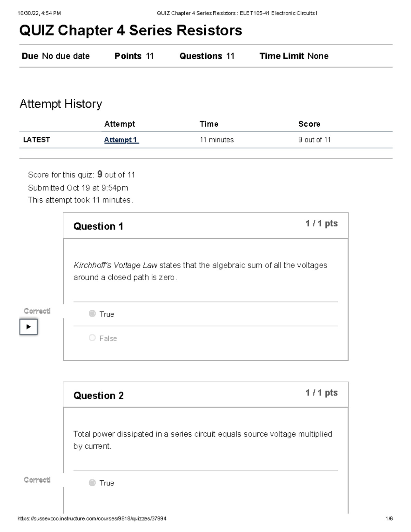Click the LATEST row label
The height and width of the screenshot is (532, 411).
click(x=36, y=140)
